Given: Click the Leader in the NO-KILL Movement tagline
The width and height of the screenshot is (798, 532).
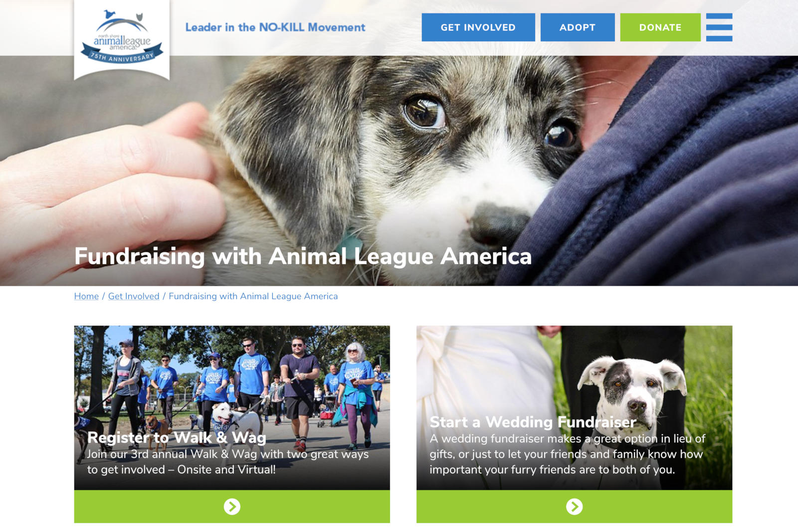Looking at the screenshot, I should tap(275, 27).
